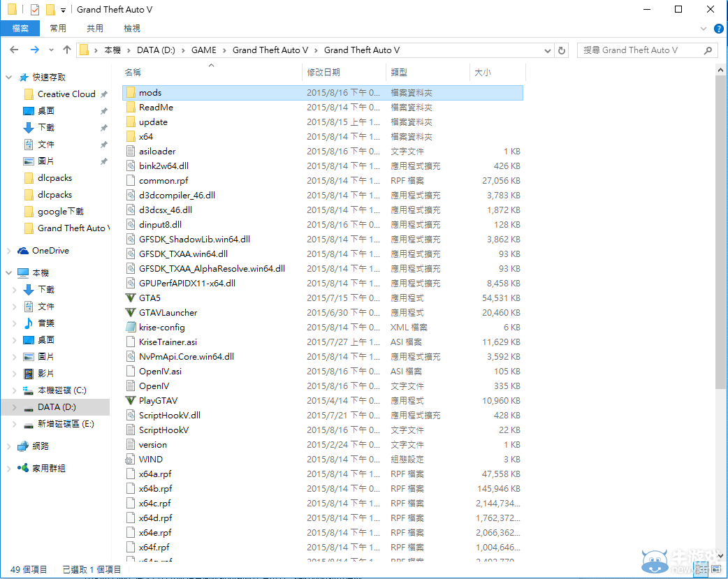Expand the ribbon using the chevron
This screenshot has width=728, height=579.
pyautogui.click(x=704, y=29)
